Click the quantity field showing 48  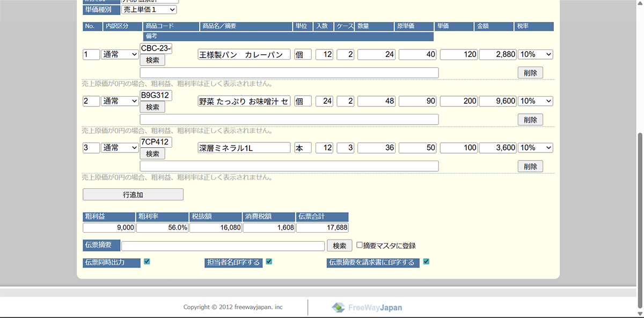point(376,101)
